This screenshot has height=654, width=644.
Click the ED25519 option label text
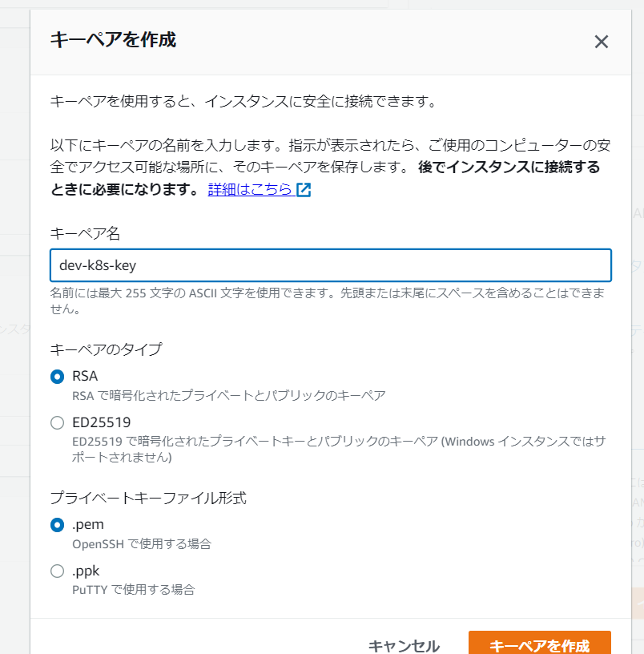coord(101,422)
